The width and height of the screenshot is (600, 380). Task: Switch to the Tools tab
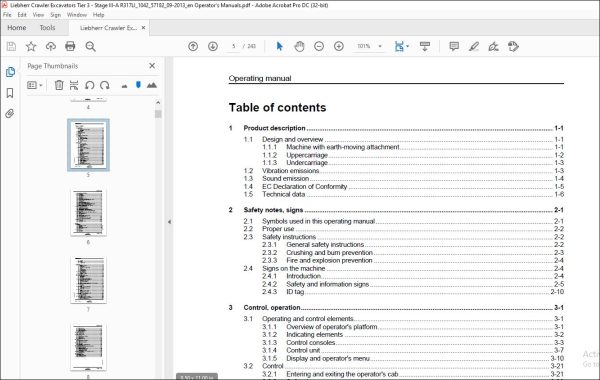pos(47,28)
